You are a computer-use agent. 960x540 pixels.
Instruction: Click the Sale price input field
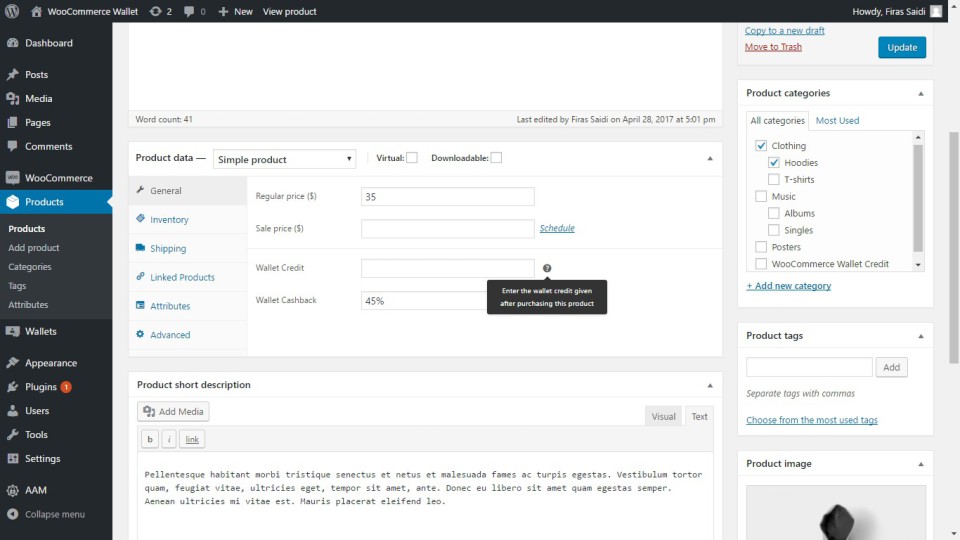pyautogui.click(x=447, y=229)
